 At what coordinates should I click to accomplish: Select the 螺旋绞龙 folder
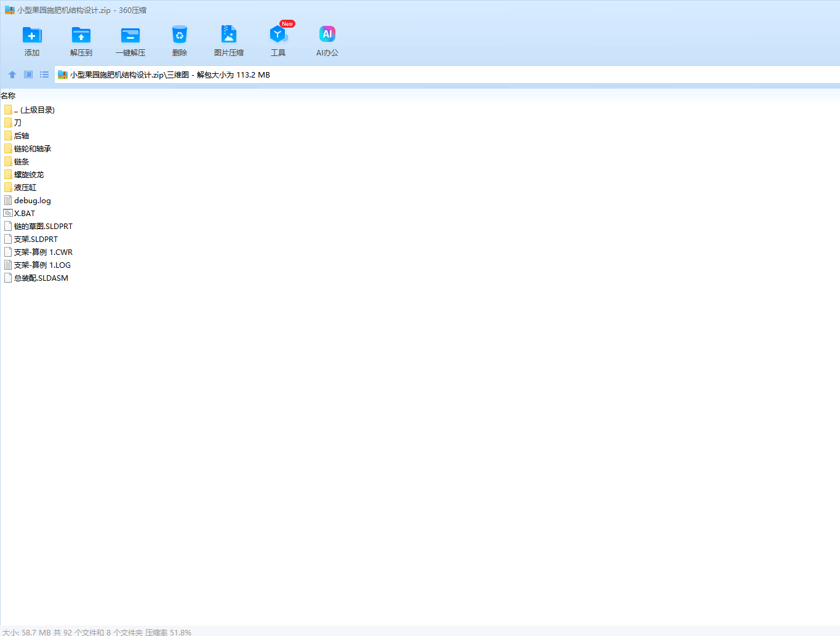point(24,175)
